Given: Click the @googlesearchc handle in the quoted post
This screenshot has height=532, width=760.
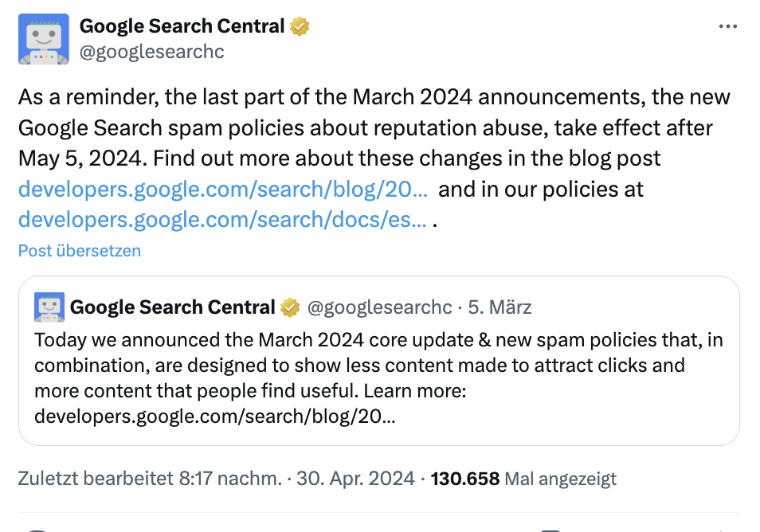Looking at the screenshot, I should [379, 307].
